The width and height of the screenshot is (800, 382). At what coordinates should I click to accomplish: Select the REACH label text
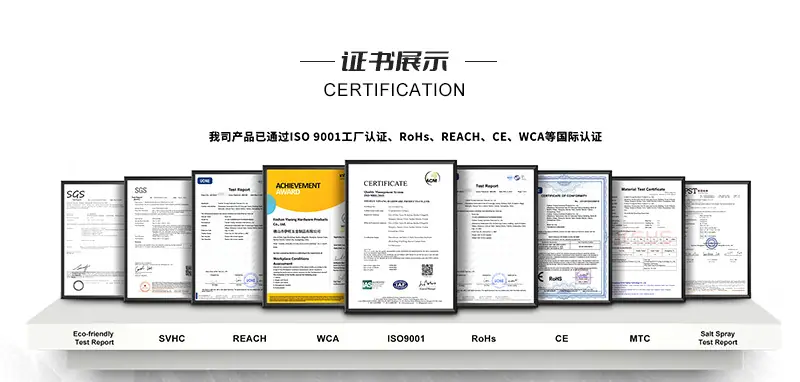click(249, 339)
